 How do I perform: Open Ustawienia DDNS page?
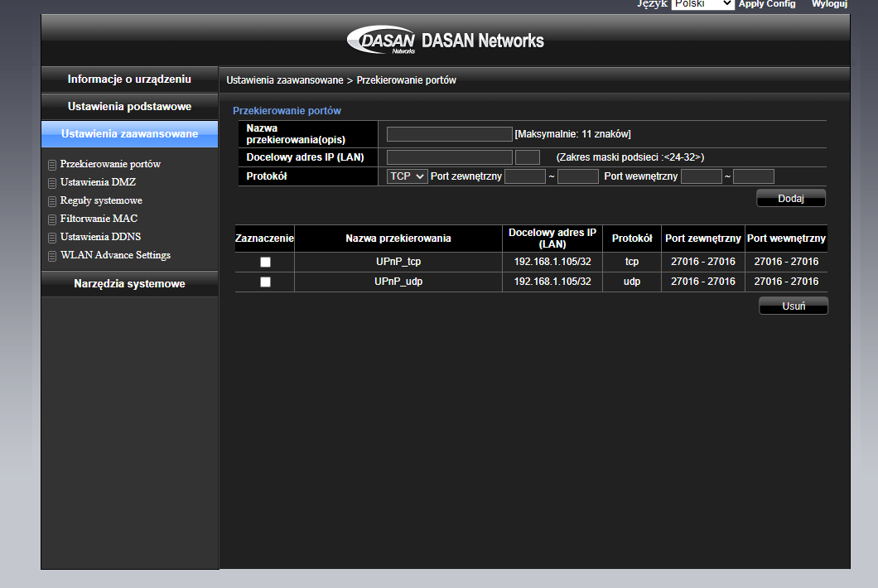point(101,237)
